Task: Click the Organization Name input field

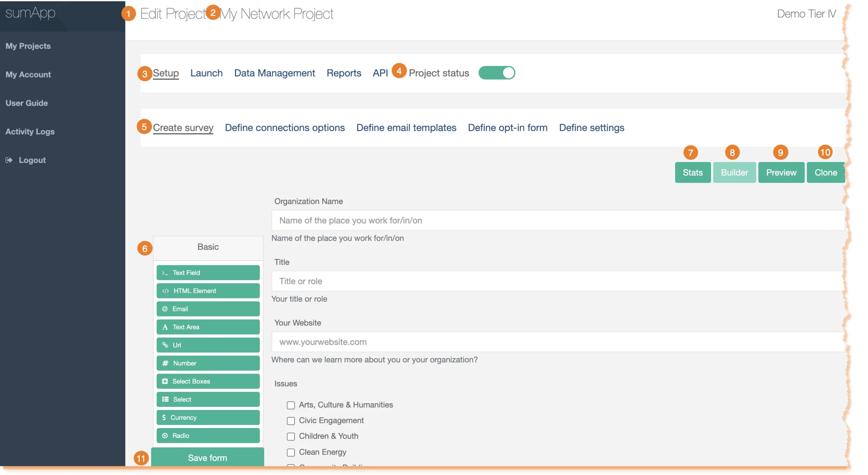Action: [558, 221]
